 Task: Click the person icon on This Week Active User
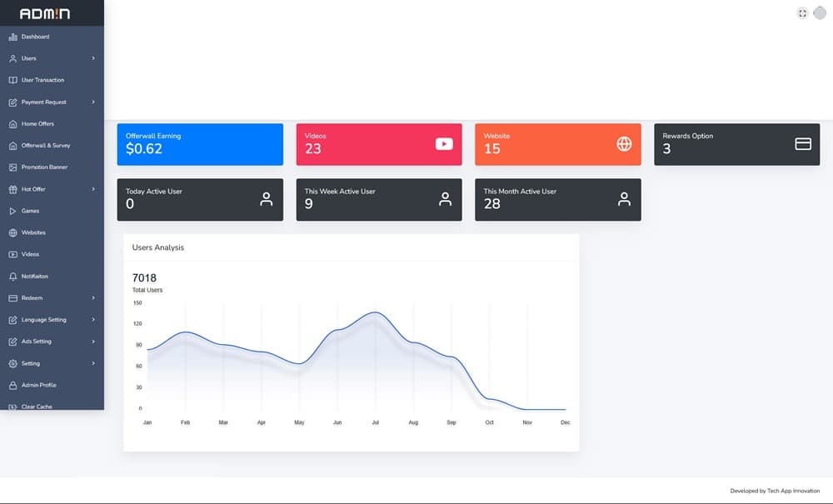tap(445, 199)
